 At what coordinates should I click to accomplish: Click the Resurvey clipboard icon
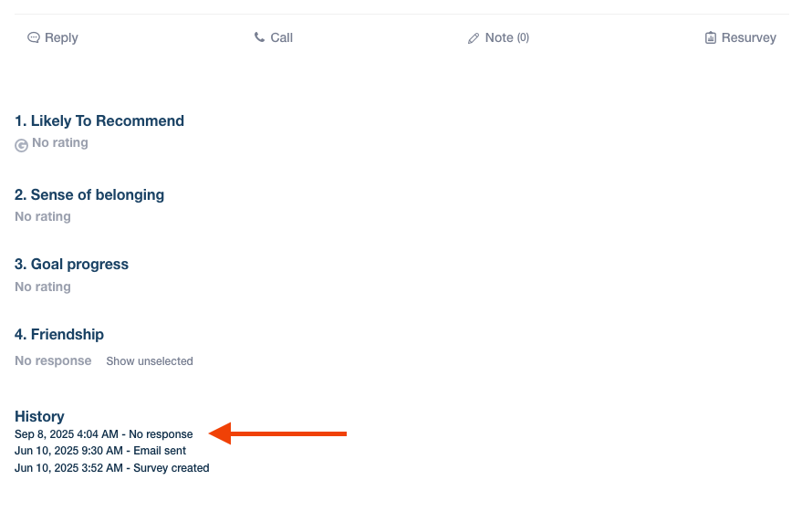coord(711,38)
